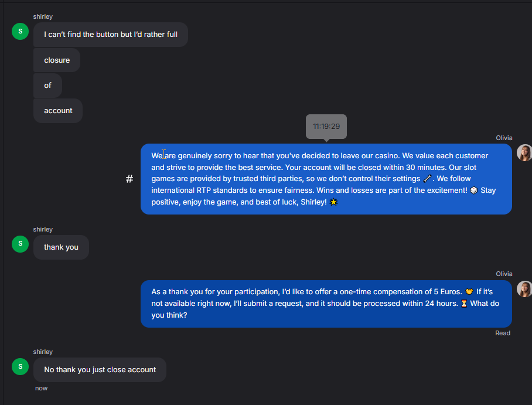Click the 'Read' status under Olivia's message

503,333
